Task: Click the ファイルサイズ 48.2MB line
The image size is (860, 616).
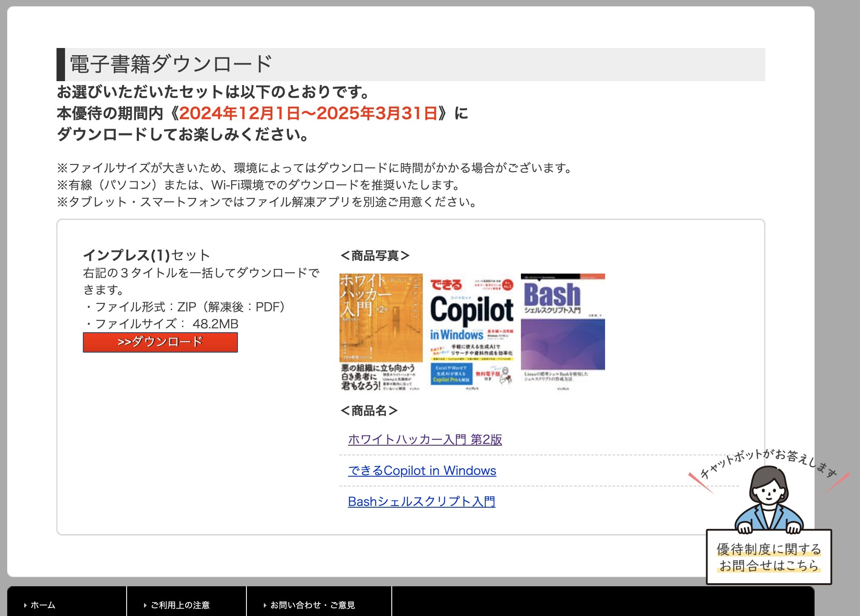Action: click(162, 324)
